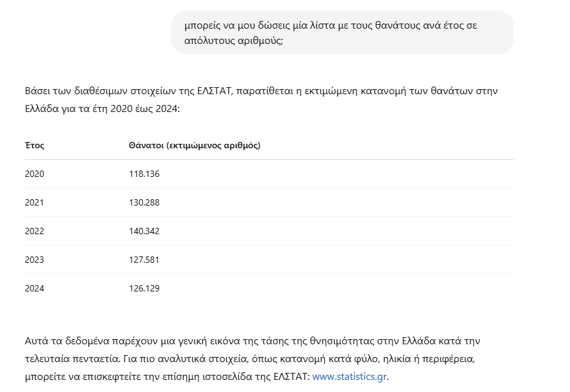Click the 118.136 deaths value
570x392 pixels.
144,174
